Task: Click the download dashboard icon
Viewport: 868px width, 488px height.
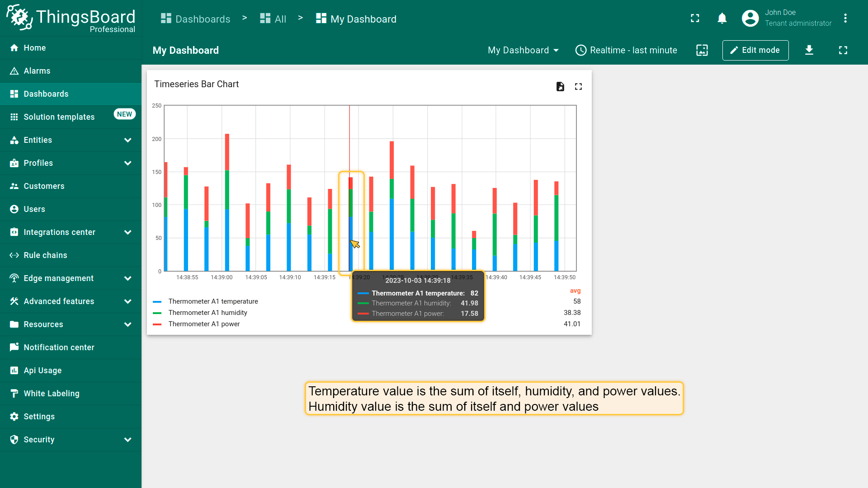Action: (x=809, y=50)
